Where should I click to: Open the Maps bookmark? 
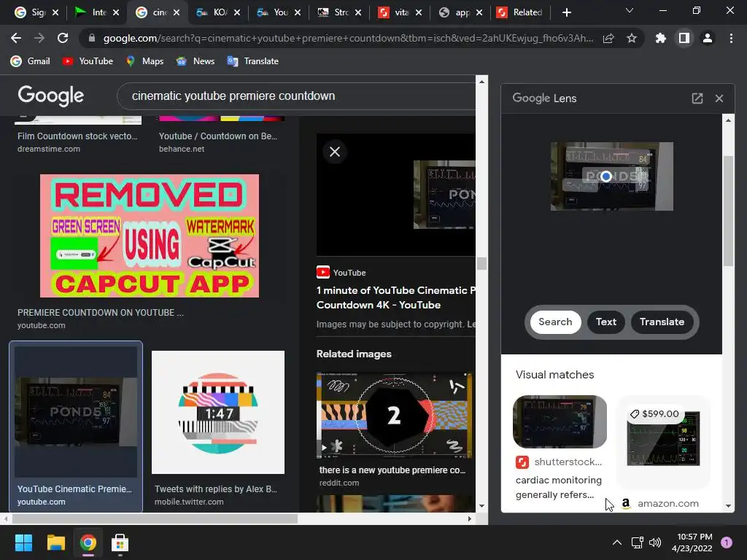point(145,61)
